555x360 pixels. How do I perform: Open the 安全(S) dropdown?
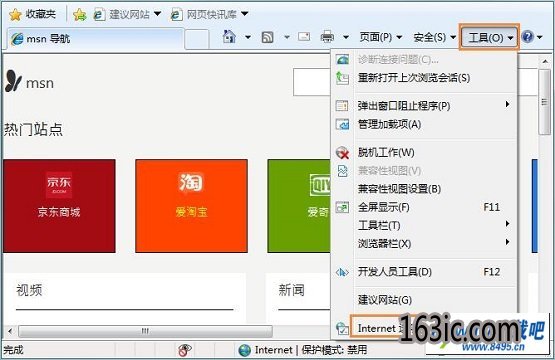434,37
